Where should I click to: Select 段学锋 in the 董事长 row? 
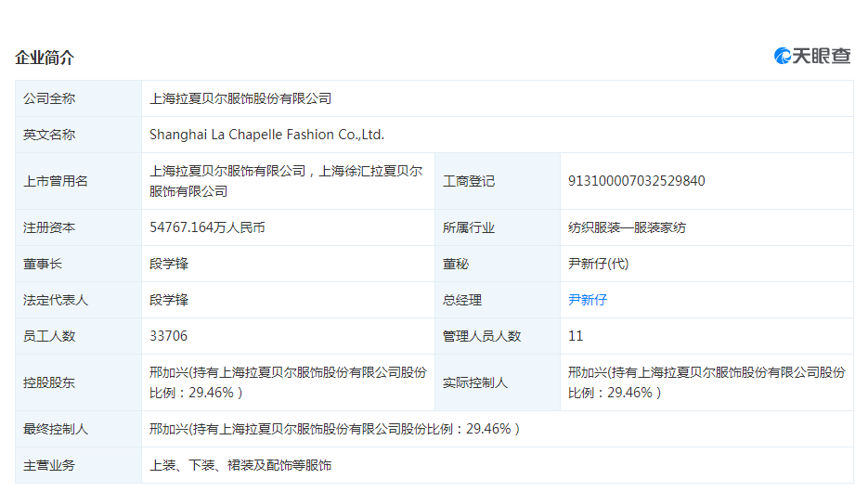(x=169, y=264)
